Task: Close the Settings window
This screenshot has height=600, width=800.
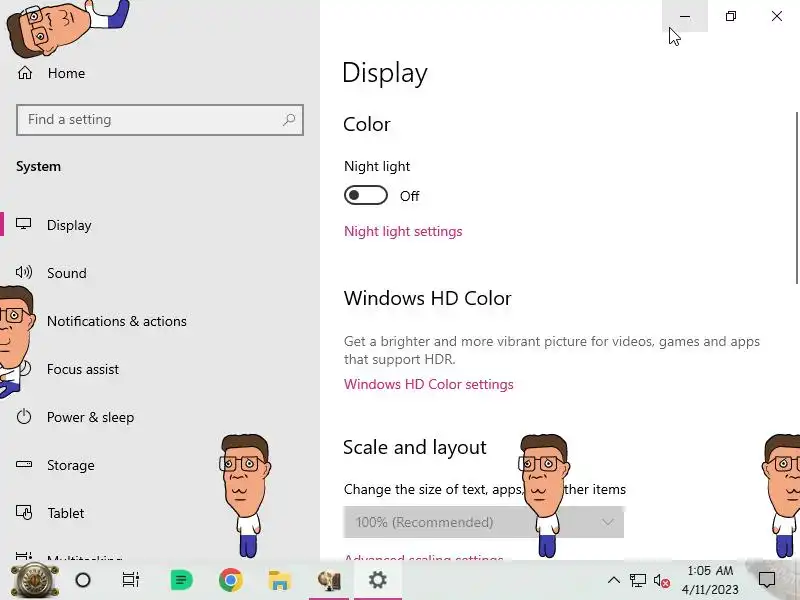Action: pos(777,16)
